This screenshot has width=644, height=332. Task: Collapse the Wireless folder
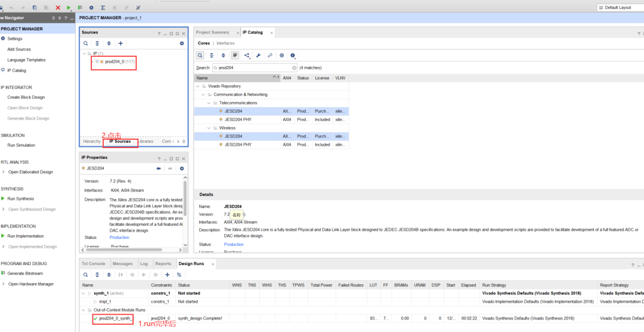(209, 128)
